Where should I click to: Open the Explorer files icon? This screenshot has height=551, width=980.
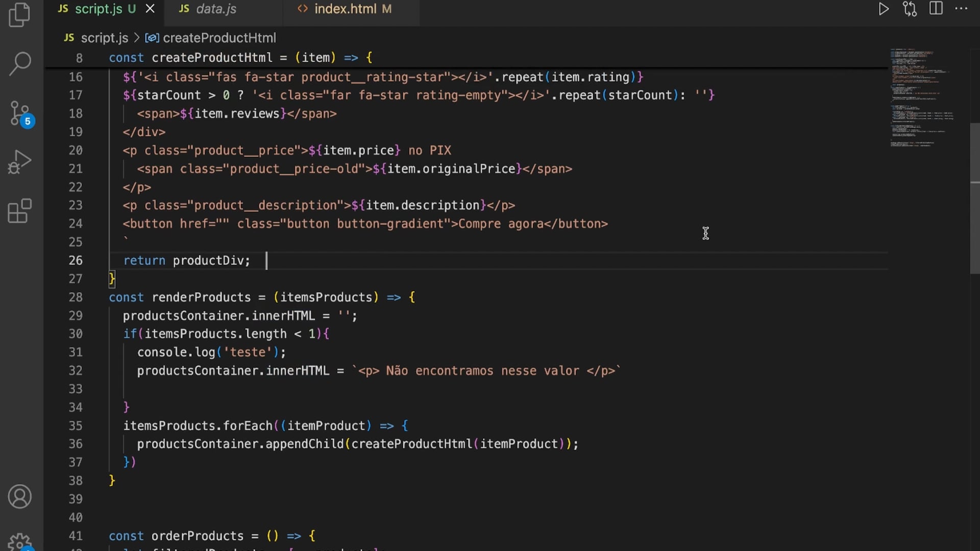(x=20, y=14)
